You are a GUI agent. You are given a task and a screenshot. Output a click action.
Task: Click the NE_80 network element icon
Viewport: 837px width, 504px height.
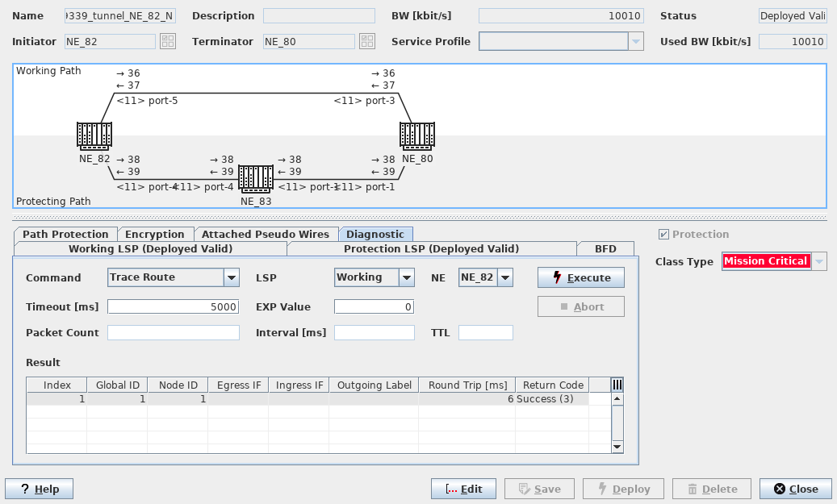pyautogui.click(x=417, y=135)
